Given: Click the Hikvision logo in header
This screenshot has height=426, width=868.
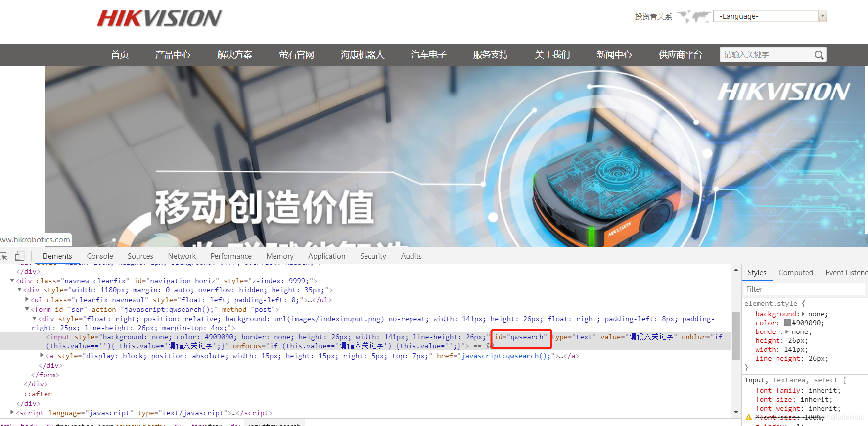Looking at the screenshot, I should [159, 18].
